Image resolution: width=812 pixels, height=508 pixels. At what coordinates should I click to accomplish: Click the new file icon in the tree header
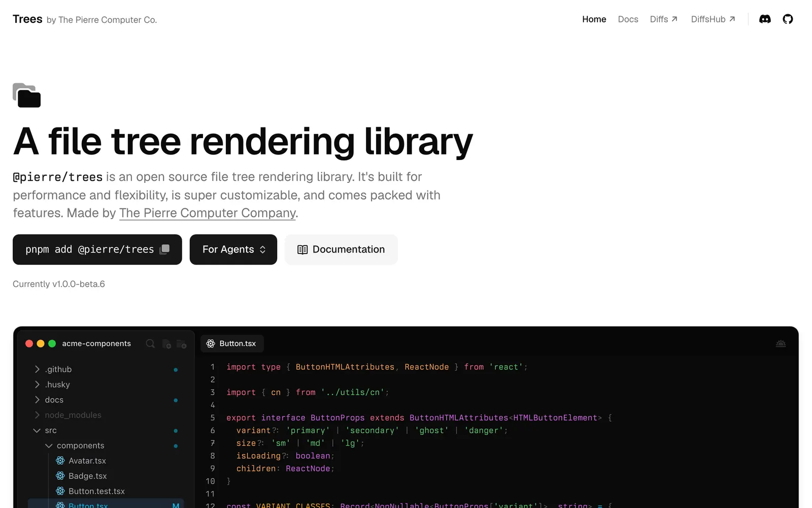(166, 344)
